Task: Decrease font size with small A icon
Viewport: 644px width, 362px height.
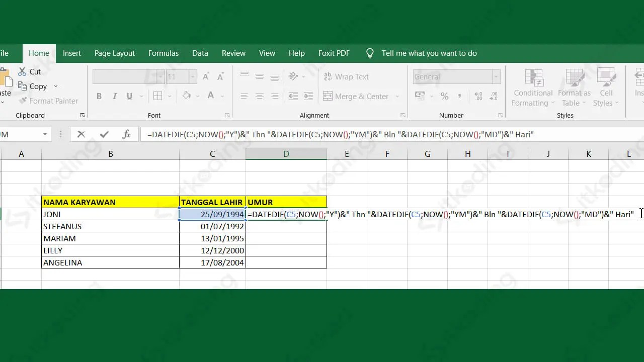Action: pyautogui.click(x=220, y=77)
